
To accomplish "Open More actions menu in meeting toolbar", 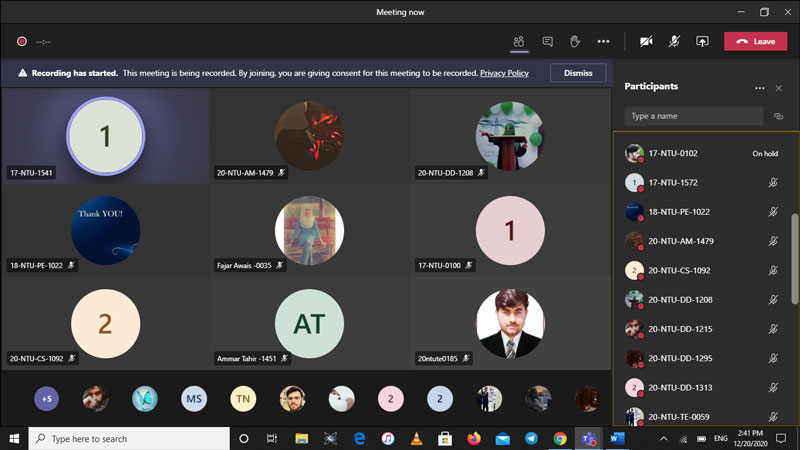I will [x=603, y=41].
